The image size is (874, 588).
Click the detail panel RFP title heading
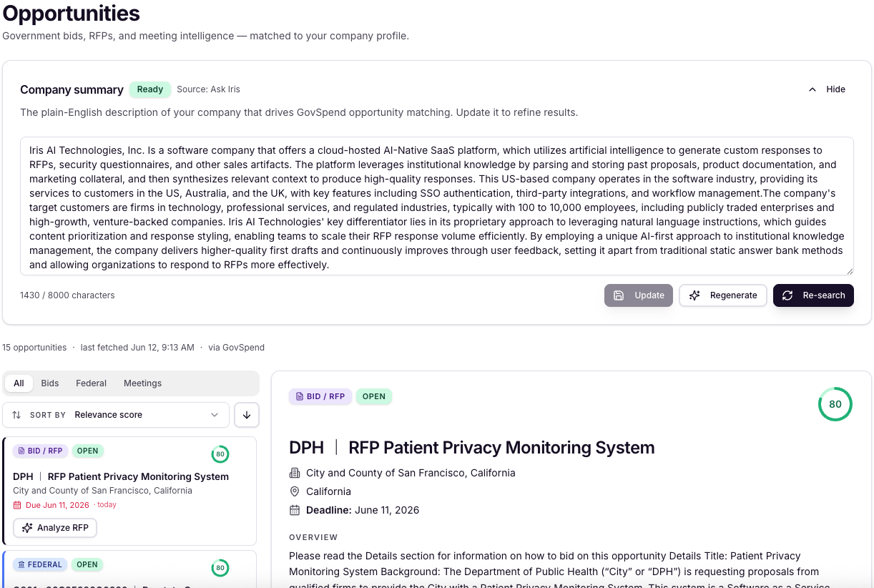click(472, 448)
